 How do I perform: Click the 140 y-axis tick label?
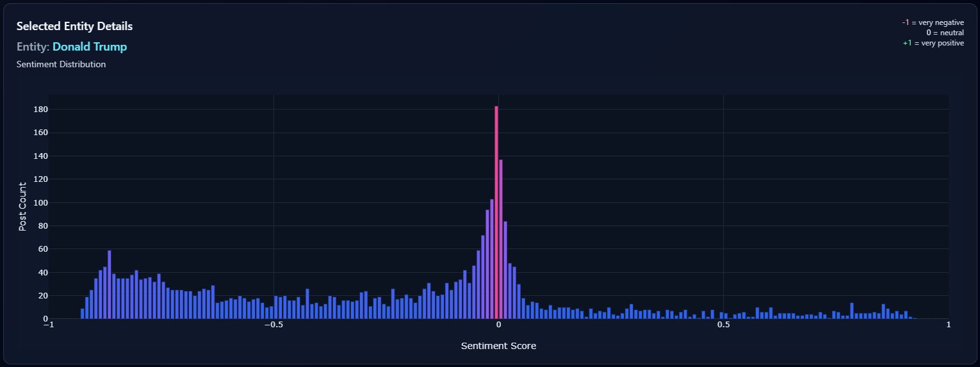point(40,156)
